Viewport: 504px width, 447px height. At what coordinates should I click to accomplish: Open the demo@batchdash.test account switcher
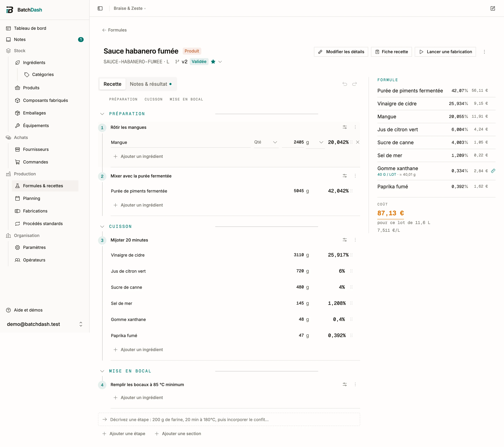[45, 324]
